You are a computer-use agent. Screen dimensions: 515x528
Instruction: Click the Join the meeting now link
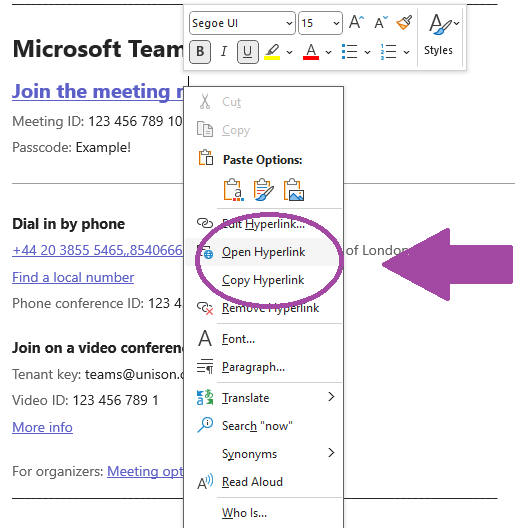(x=98, y=92)
